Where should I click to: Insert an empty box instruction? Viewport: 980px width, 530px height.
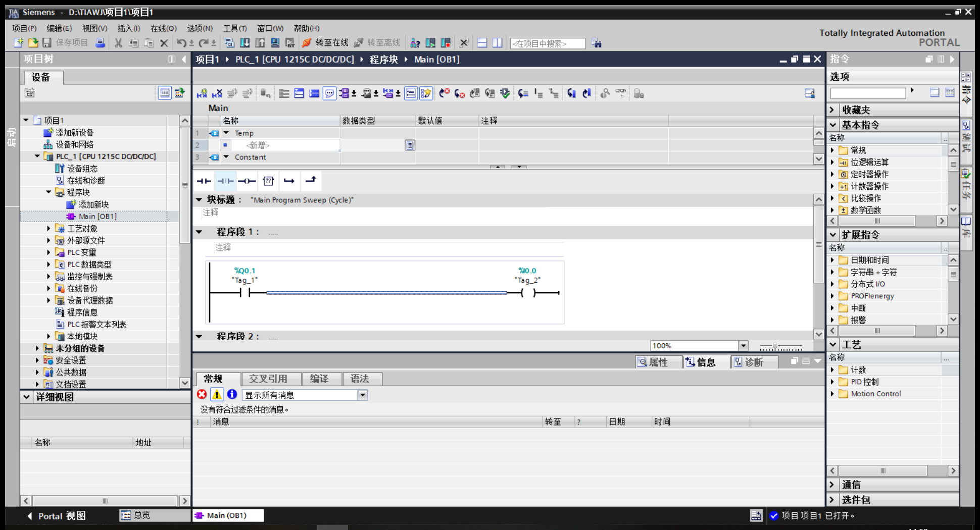tap(268, 181)
